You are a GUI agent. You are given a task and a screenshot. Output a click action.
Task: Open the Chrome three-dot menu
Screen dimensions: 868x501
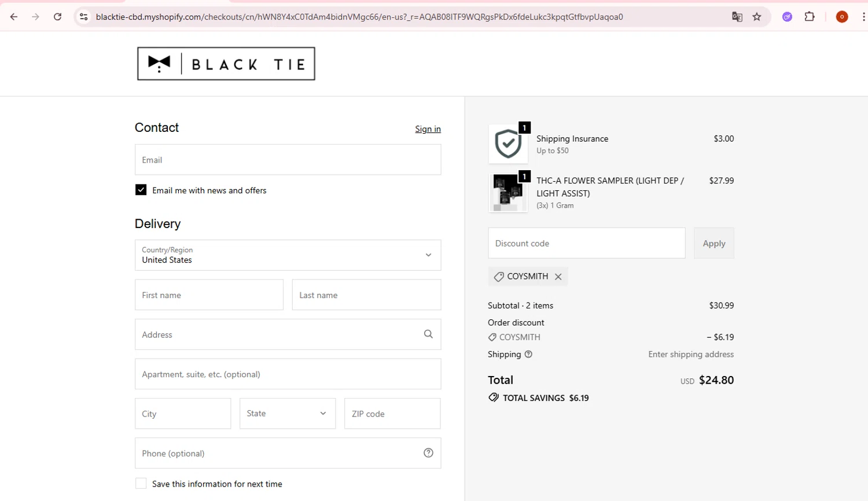(x=863, y=17)
